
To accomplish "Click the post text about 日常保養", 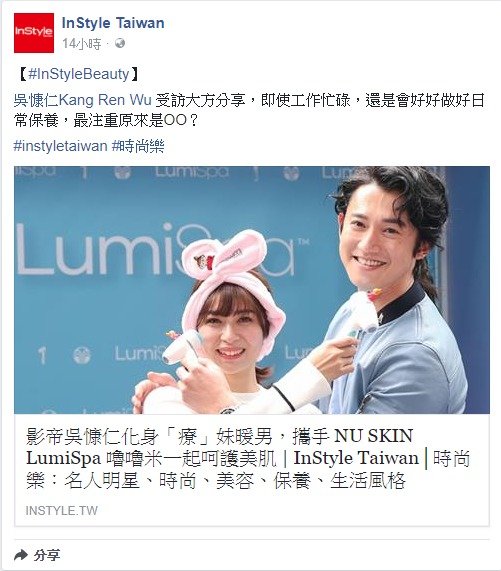I will pyautogui.click(x=249, y=110).
